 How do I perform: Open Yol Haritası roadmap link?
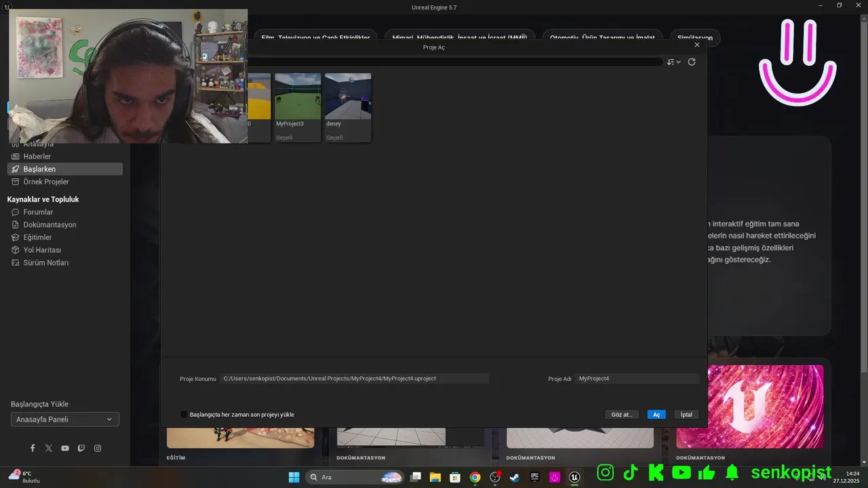[x=64, y=250]
